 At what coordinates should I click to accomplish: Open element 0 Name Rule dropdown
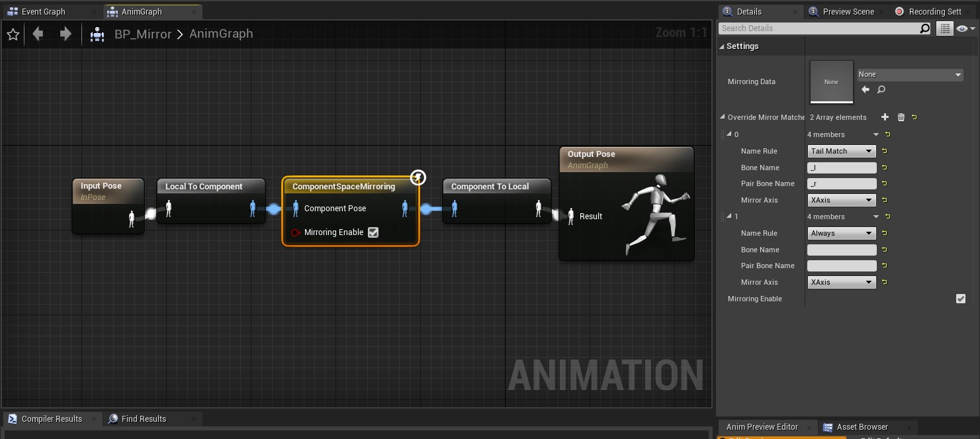tap(842, 151)
